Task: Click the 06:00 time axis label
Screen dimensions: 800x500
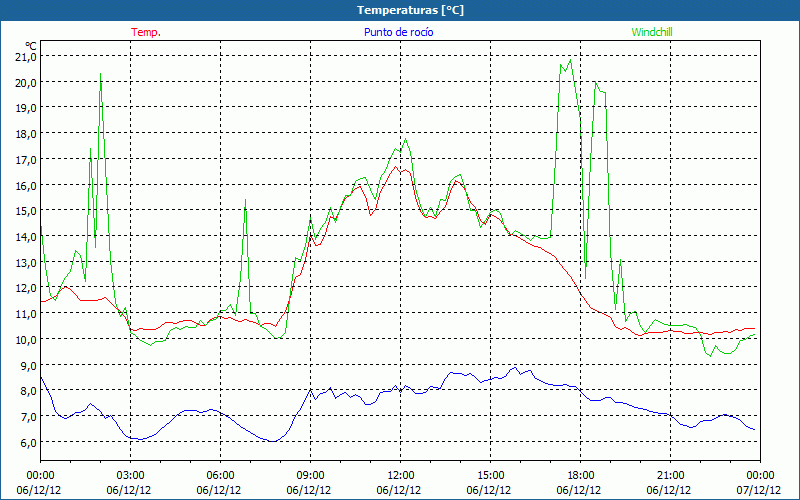Action: (x=220, y=476)
